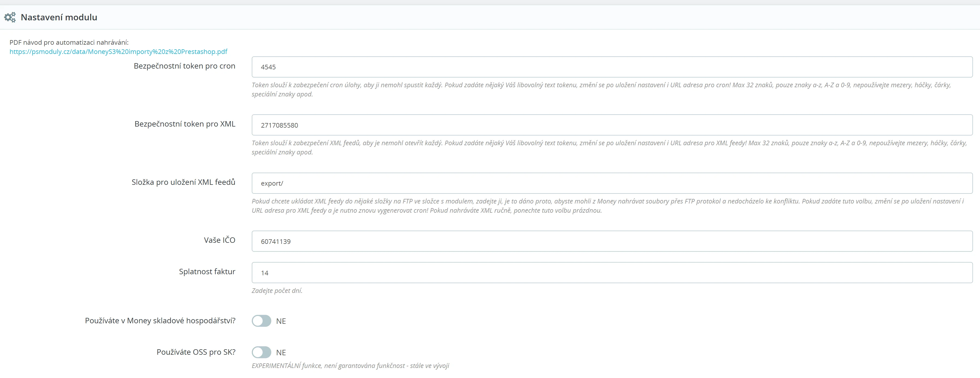Click into the Bezpečnostní token pro XML field

click(x=612, y=125)
